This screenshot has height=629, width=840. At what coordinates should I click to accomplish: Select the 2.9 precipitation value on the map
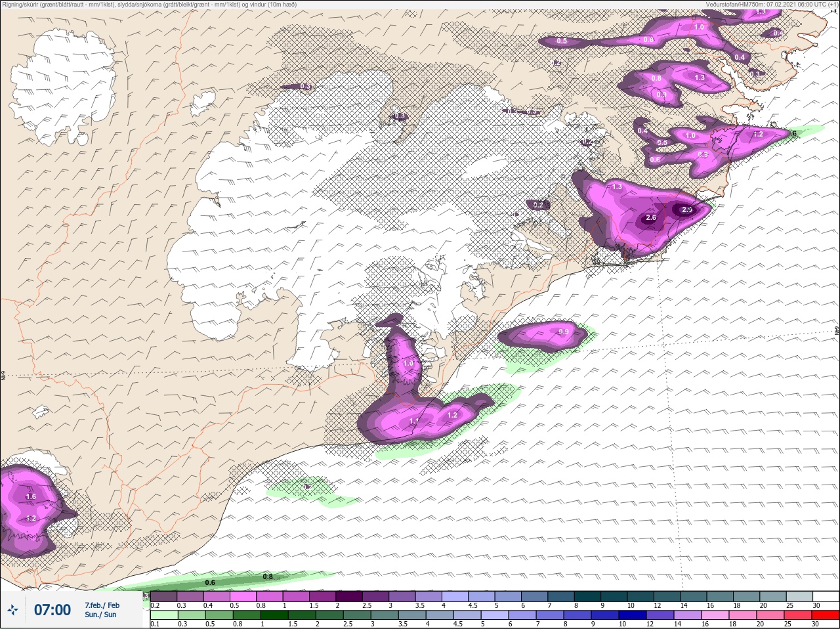pos(687,210)
